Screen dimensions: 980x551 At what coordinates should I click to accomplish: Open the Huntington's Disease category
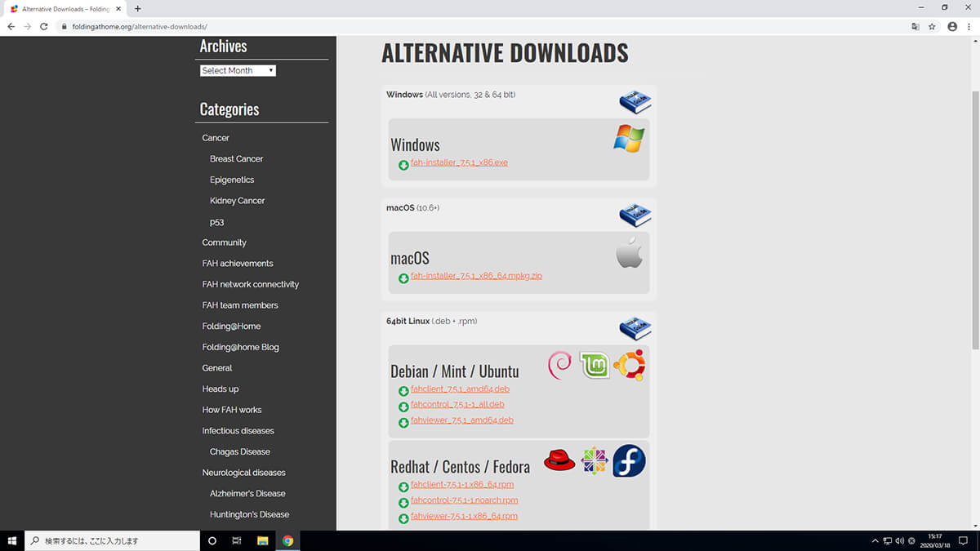(x=249, y=514)
